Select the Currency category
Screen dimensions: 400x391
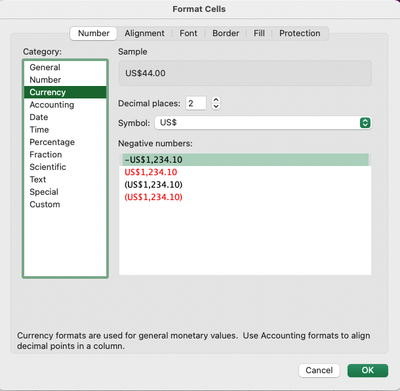coord(65,92)
